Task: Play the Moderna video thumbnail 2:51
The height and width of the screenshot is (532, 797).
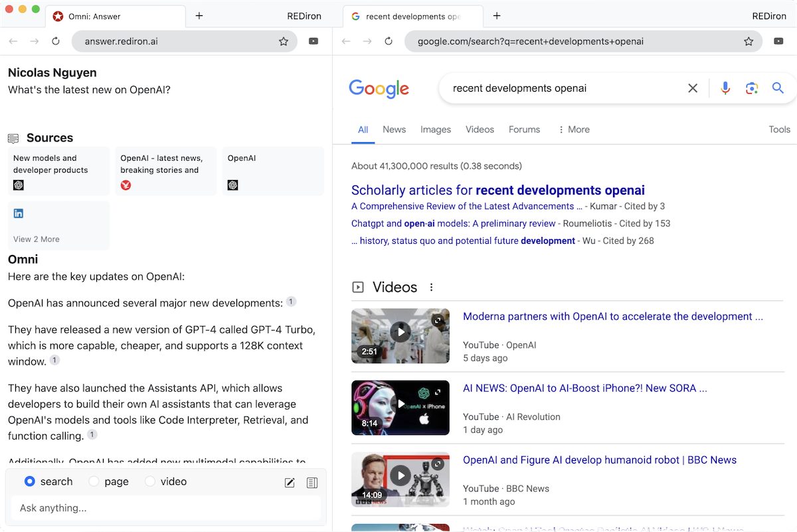Action: pyautogui.click(x=400, y=336)
